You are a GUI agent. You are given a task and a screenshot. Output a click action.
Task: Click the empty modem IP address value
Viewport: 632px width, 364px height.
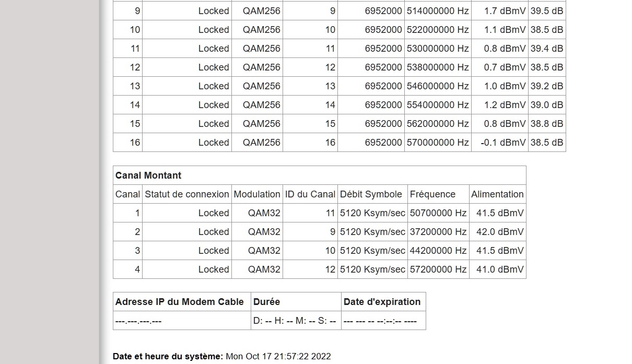point(138,321)
